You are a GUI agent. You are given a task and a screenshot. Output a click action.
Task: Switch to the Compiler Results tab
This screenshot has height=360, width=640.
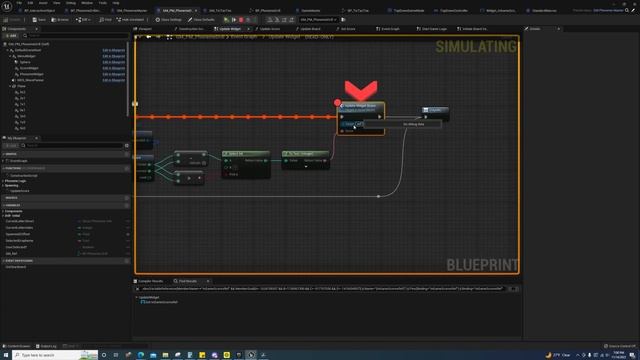click(x=148, y=281)
